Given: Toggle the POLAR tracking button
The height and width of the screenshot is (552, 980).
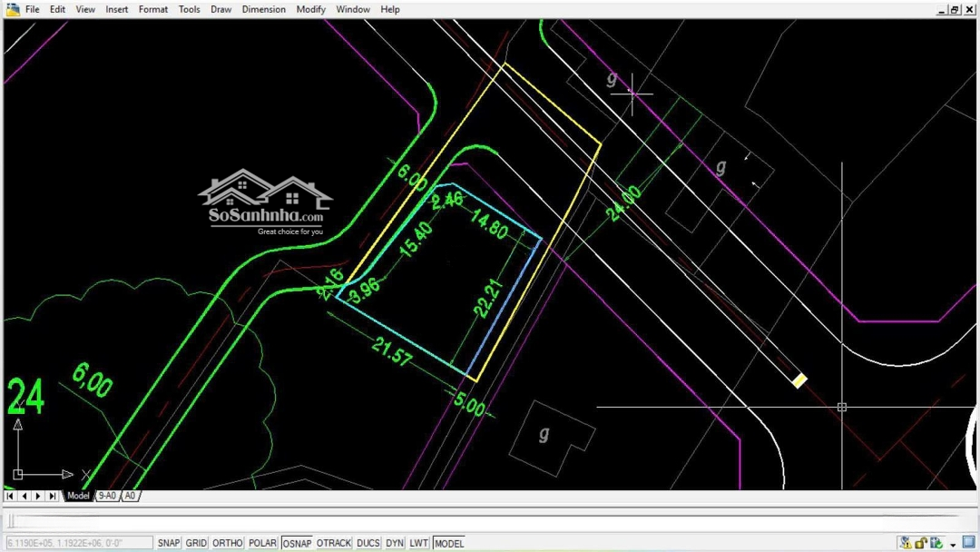Looking at the screenshot, I should (262, 543).
